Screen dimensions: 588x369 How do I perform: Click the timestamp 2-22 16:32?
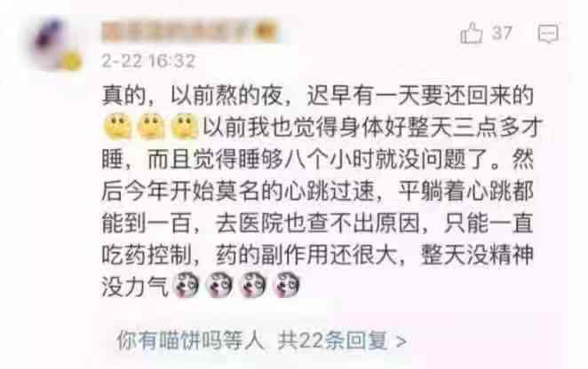tap(148, 60)
